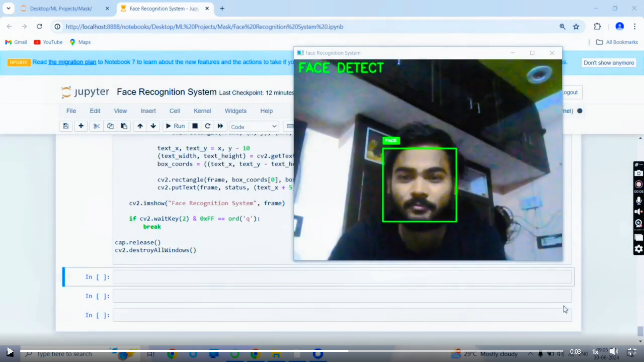644x362 pixels.
Task: Click the Jupyter logo
Action: tap(85, 92)
